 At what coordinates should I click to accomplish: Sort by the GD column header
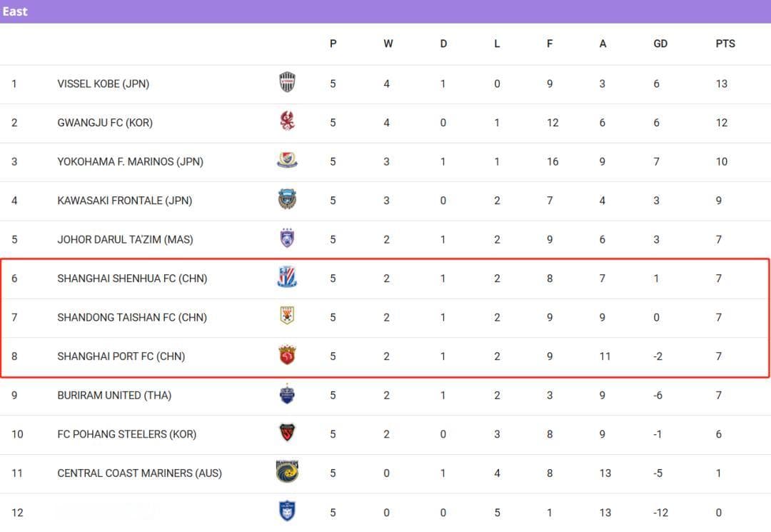tap(660, 44)
